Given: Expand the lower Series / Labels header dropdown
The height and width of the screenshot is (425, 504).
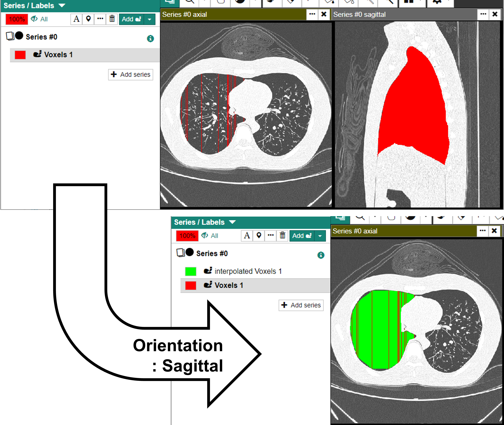Looking at the screenshot, I should [232, 222].
